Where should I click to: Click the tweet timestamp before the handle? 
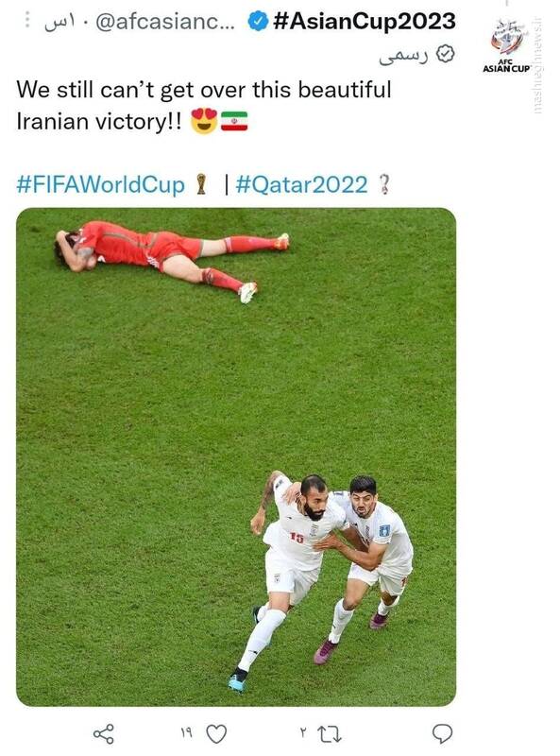coord(59,23)
